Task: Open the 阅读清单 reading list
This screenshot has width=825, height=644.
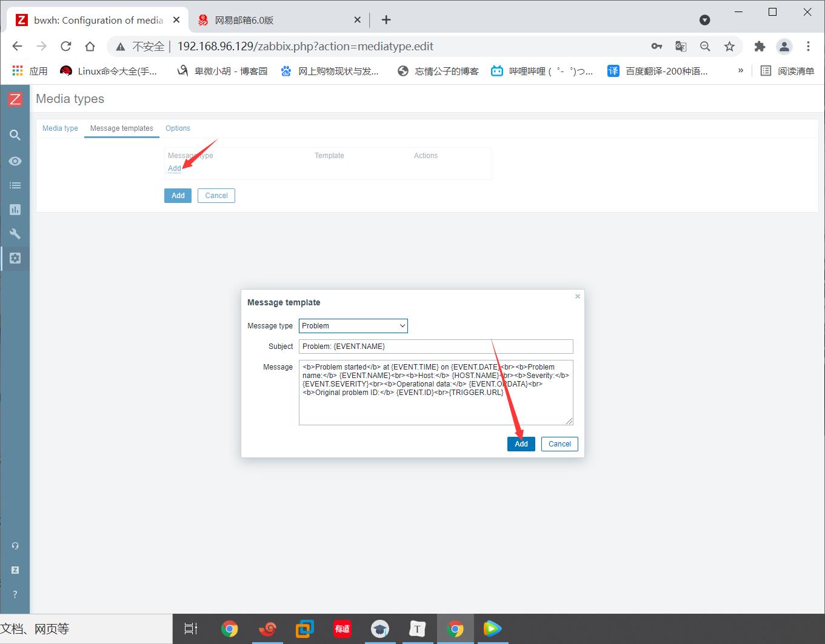Action: 787,71
